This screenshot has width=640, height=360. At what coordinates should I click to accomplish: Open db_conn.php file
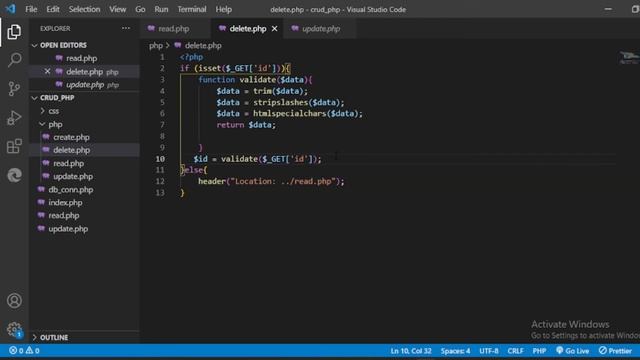point(70,189)
